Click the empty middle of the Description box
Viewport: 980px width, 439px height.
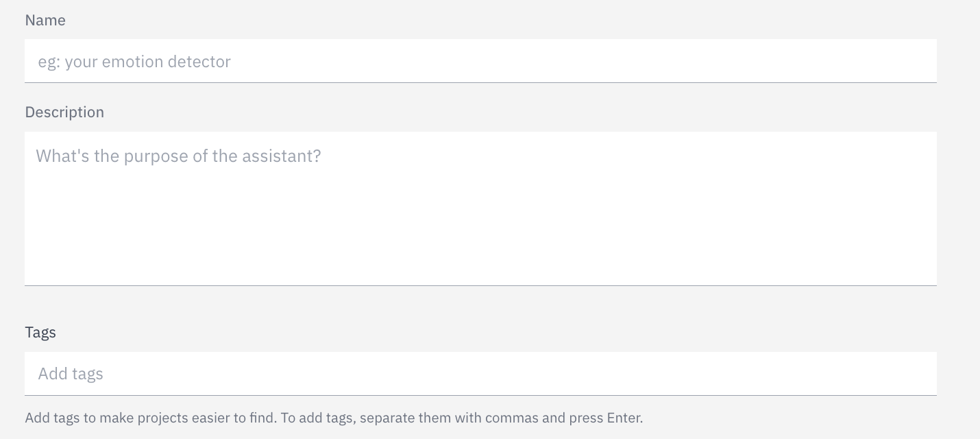click(480, 213)
